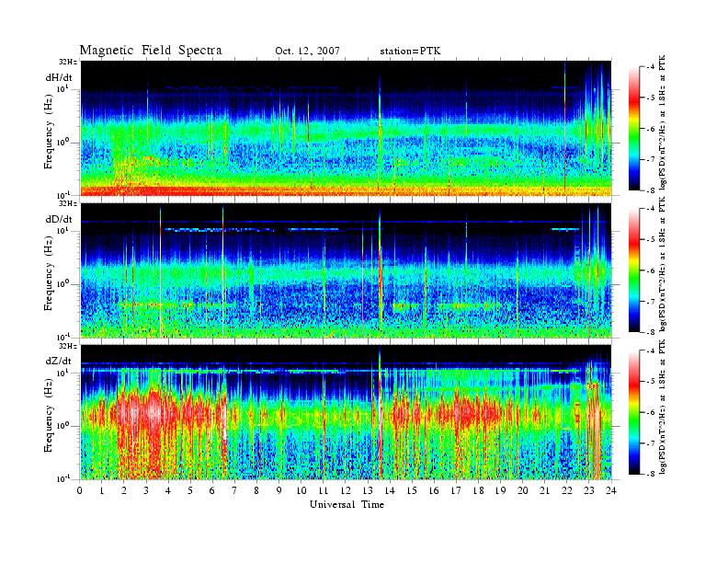The image size is (728, 563).
Task: Select the date text 'Oct. 12, 2007'
Action: [x=307, y=52]
